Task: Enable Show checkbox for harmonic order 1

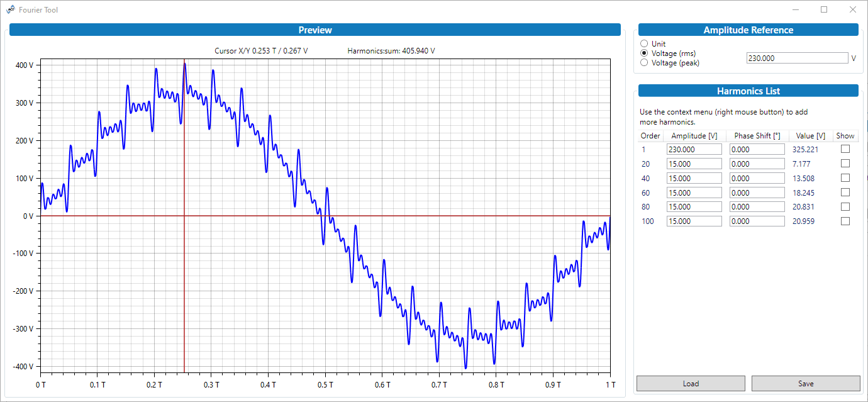Action: (x=845, y=149)
